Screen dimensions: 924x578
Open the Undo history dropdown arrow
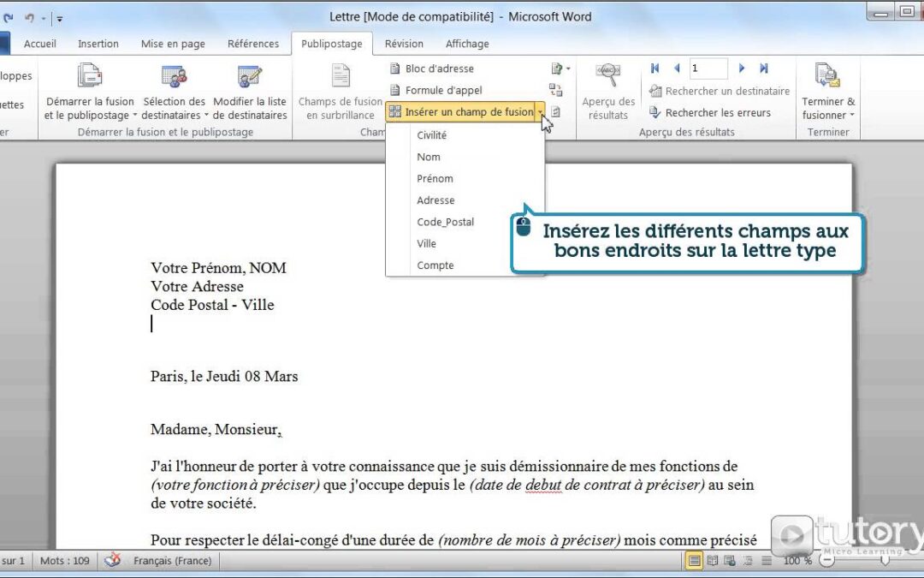(43, 18)
